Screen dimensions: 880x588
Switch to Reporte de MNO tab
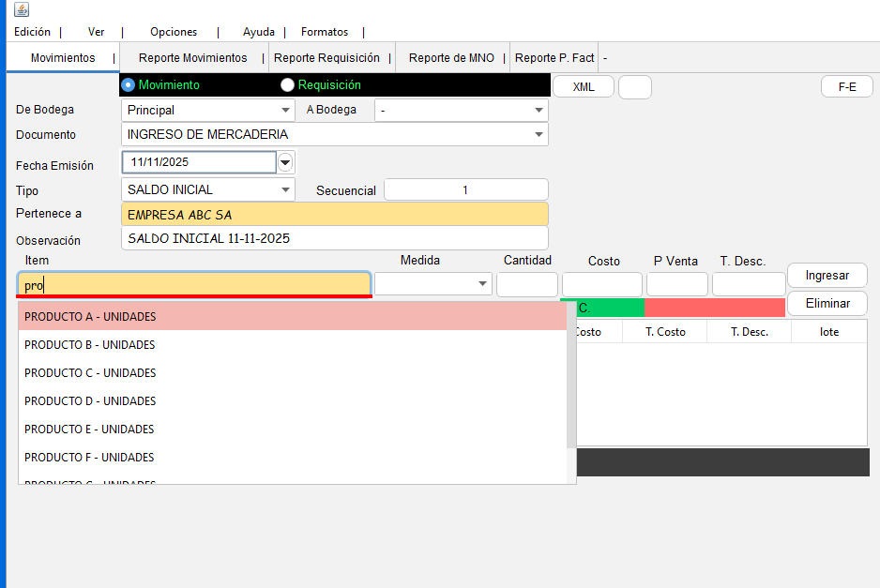(451, 58)
